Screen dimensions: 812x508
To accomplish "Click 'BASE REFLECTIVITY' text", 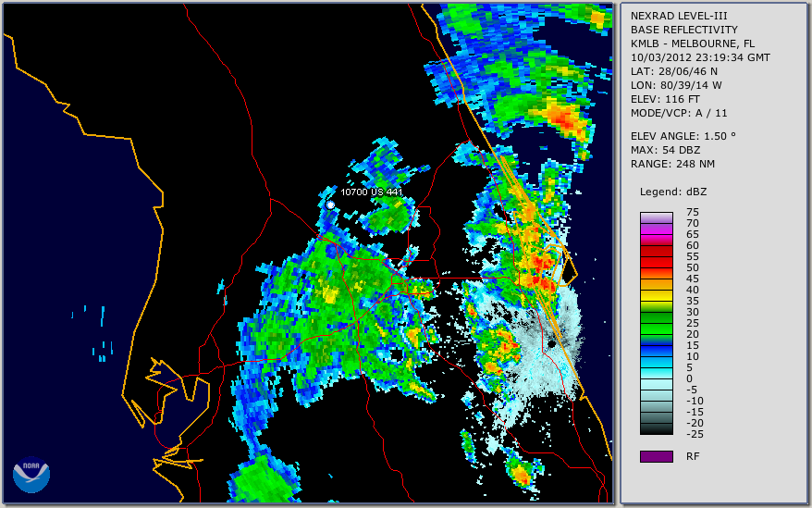I will coord(684,30).
